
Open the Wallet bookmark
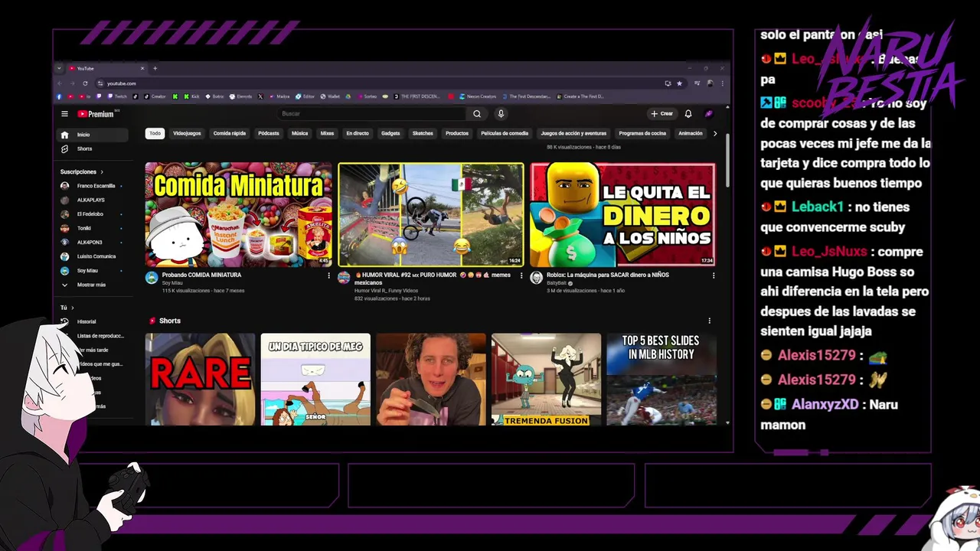(x=331, y=96)
